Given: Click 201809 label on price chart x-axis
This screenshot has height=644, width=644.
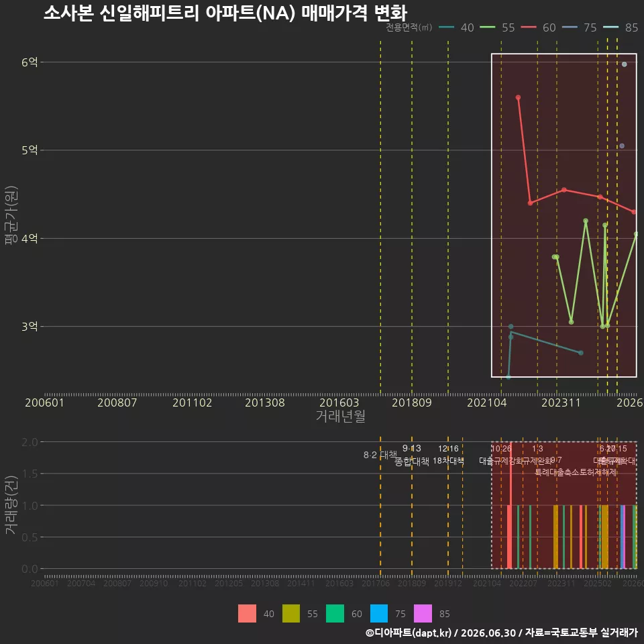Looking at the screenshot, I should point(411,402).
